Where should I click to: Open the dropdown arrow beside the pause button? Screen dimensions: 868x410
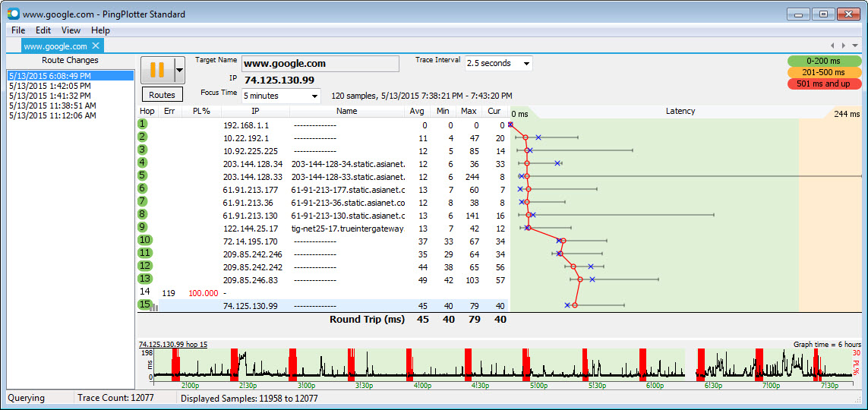(179, 70)
